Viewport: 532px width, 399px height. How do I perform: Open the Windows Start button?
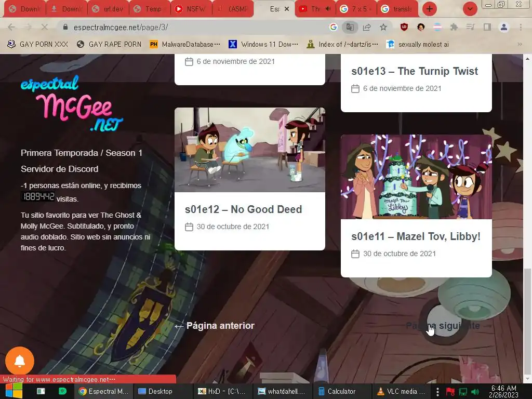(14, 391)
